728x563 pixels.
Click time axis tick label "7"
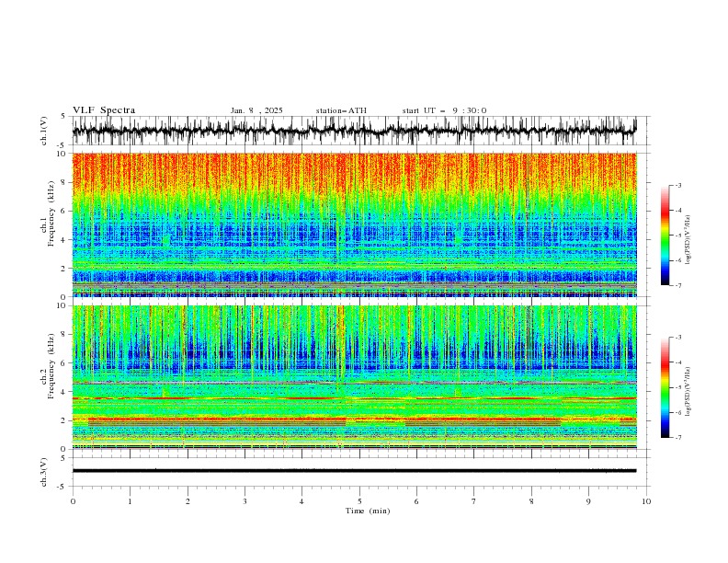pyautogui.click(x=474, y=501)
